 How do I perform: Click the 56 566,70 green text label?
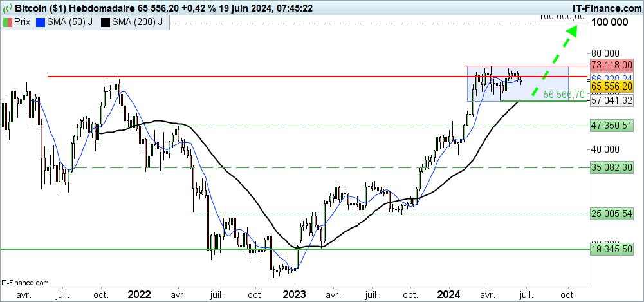point(564,94)
